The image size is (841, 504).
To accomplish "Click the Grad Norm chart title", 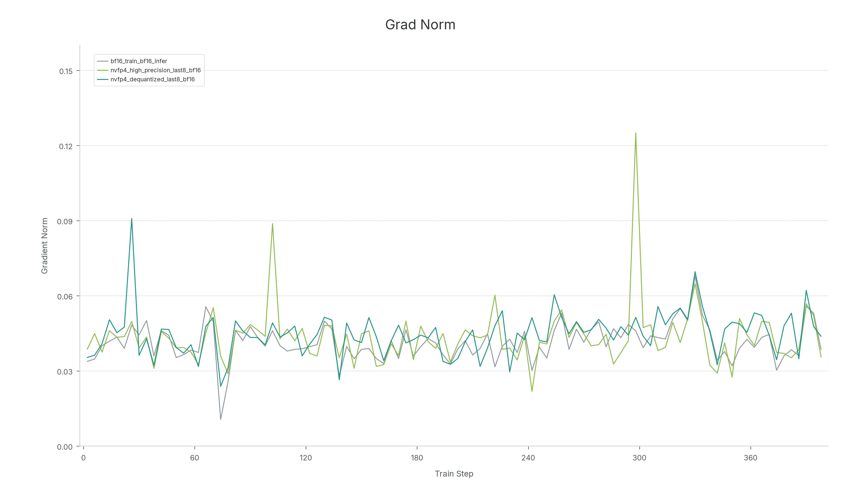I will point(420,25).
